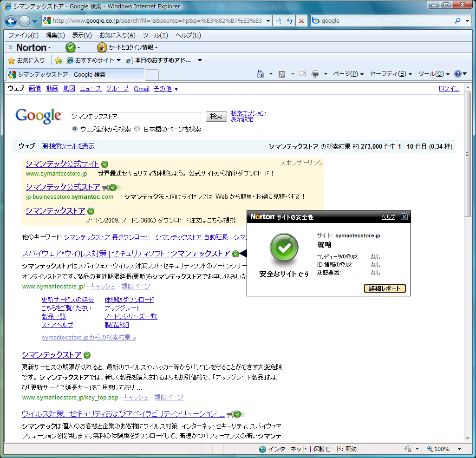The image size is (476, 458).
Task: Open the search provider dropdown arrow
Action: tap(468, 20)
